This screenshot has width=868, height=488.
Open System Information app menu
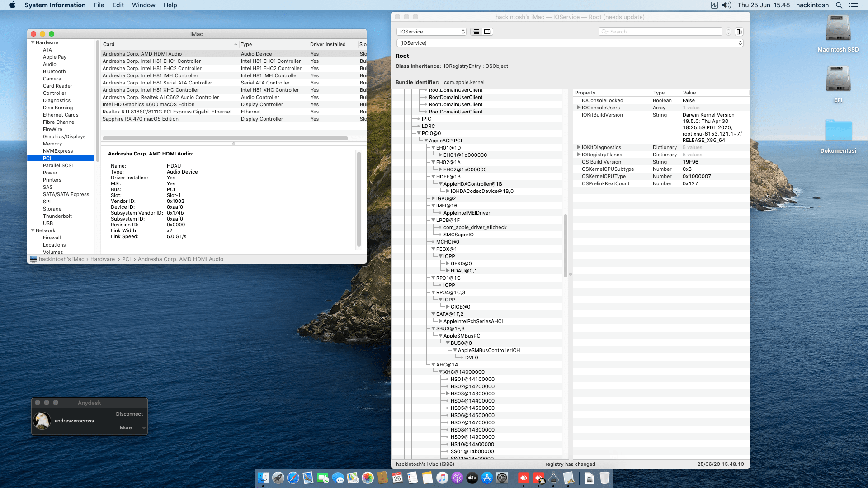(x=55, y=5)
